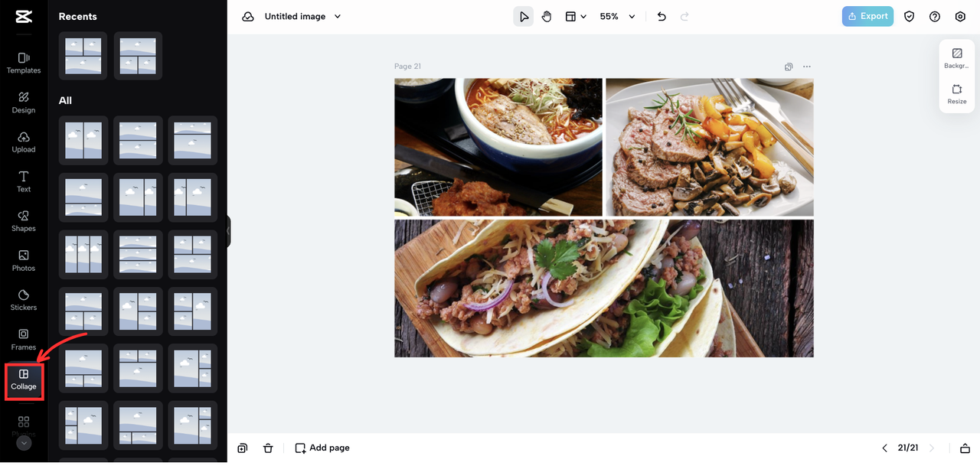Open the Stickers panel
This screenshot has height=469, width=980.
[x=24, y=300]
